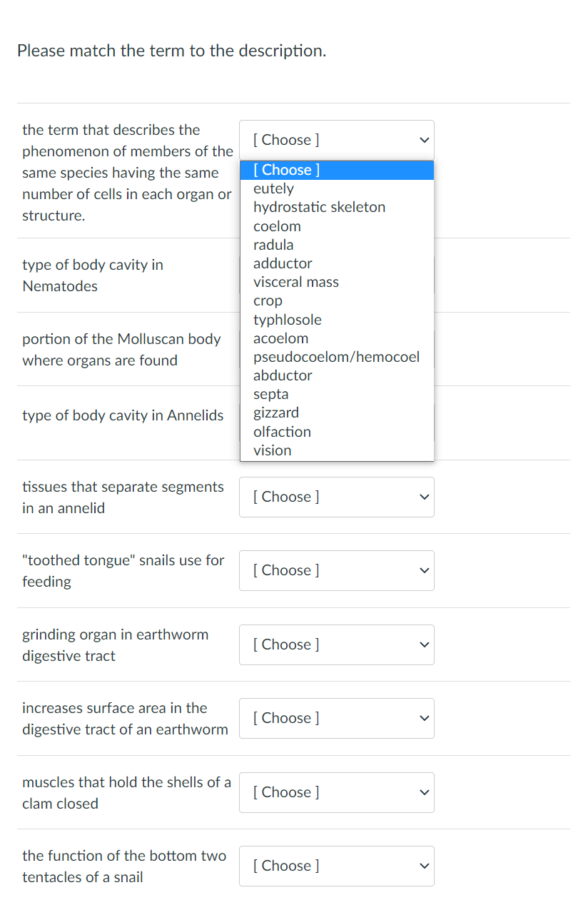588x920 pixels.
Task: Choose "gizzard" in the open dropdown
Action: [x=276, y=412]
